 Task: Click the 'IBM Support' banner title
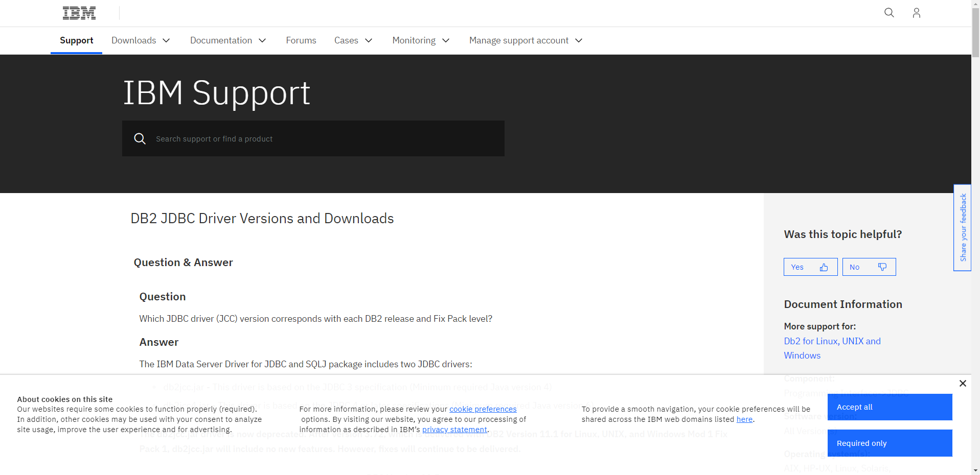pyautogui.click(x=217, y=93)
